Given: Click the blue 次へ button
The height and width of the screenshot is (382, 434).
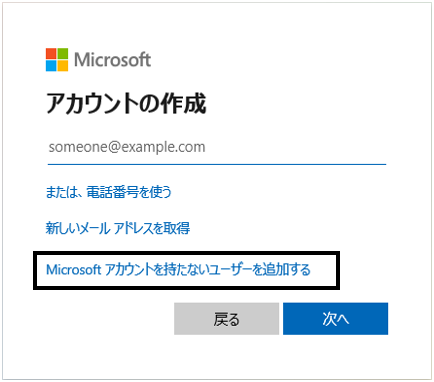Looking at the screenshot, I should click(335, 319).
